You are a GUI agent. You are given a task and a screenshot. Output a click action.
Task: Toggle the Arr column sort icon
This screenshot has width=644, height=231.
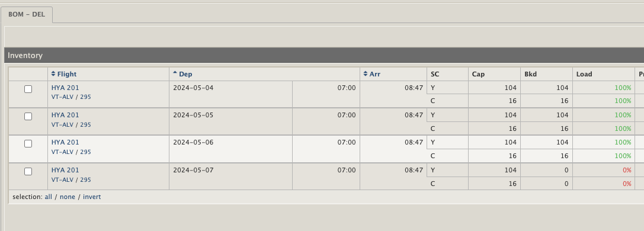pyautogui.click(x=366, y=74)
